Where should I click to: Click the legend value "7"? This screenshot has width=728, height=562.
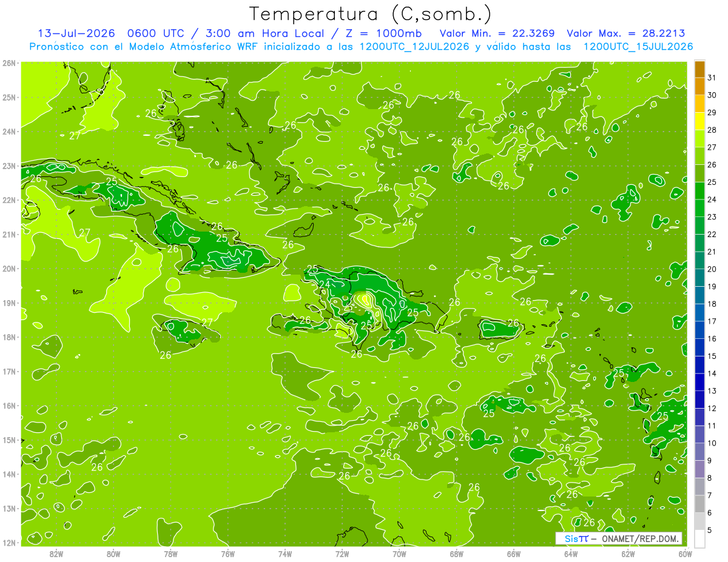[710, 495]
